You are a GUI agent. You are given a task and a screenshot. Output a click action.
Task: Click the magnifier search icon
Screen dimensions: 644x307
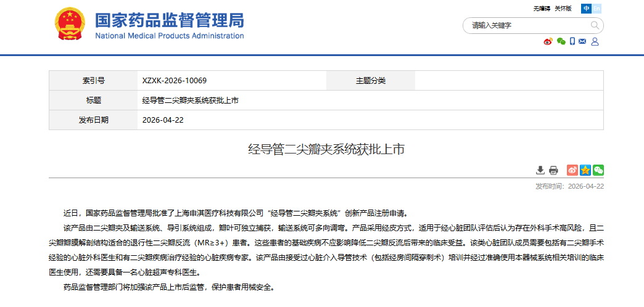[595, 25]
